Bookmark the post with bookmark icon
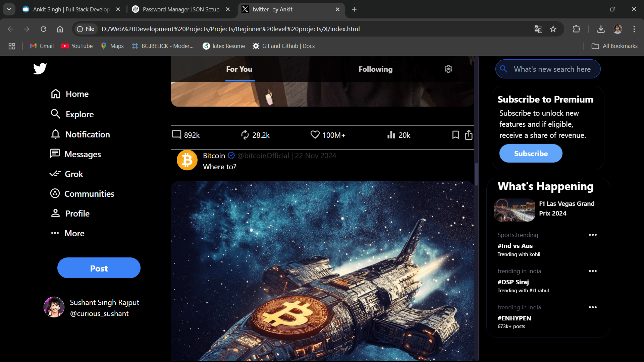 pos(455,135)
